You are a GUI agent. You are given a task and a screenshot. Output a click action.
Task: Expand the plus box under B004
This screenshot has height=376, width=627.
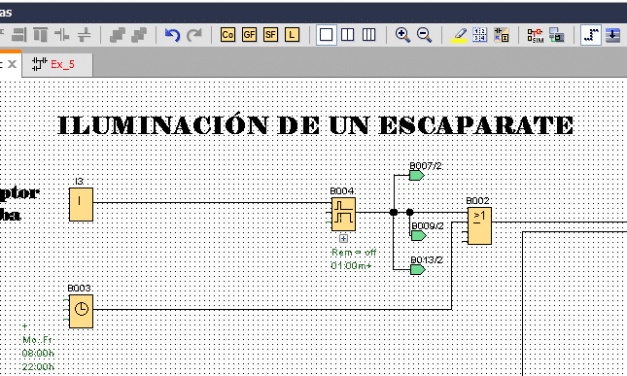click(x=343, y=238)
